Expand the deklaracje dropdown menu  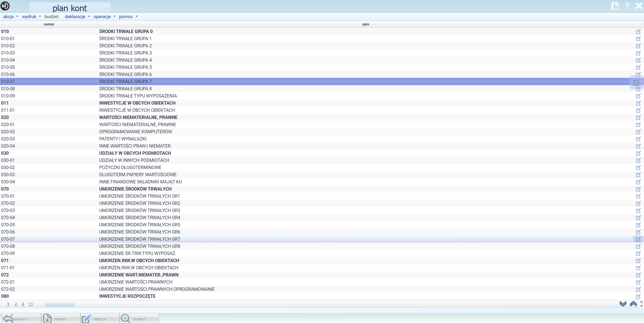coord(77,17)
